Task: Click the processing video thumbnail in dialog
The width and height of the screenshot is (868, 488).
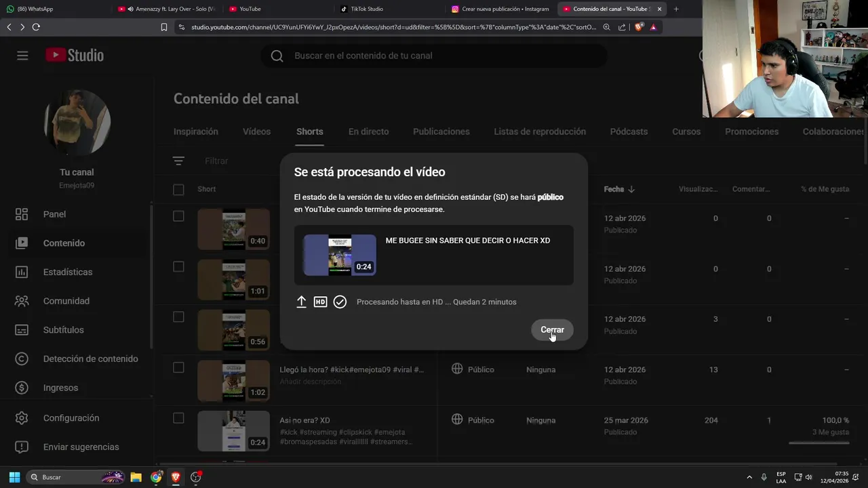Action: [340, 255]
